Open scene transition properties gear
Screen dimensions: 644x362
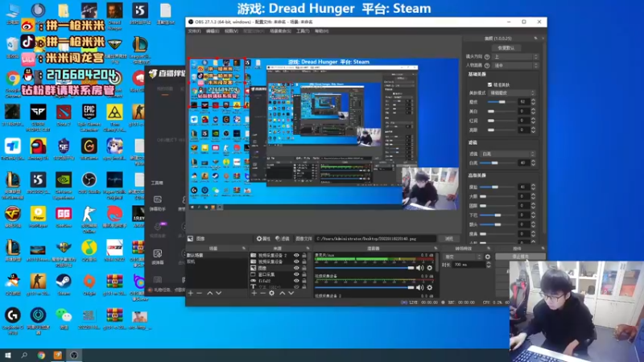point(488,257)
